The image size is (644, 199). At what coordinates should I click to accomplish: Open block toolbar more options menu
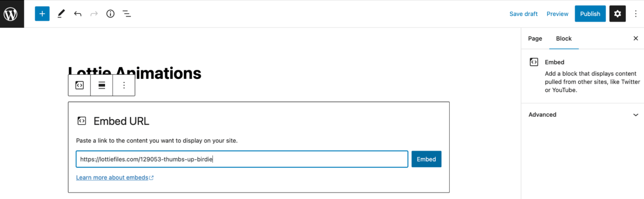click(x=124, y=85)
